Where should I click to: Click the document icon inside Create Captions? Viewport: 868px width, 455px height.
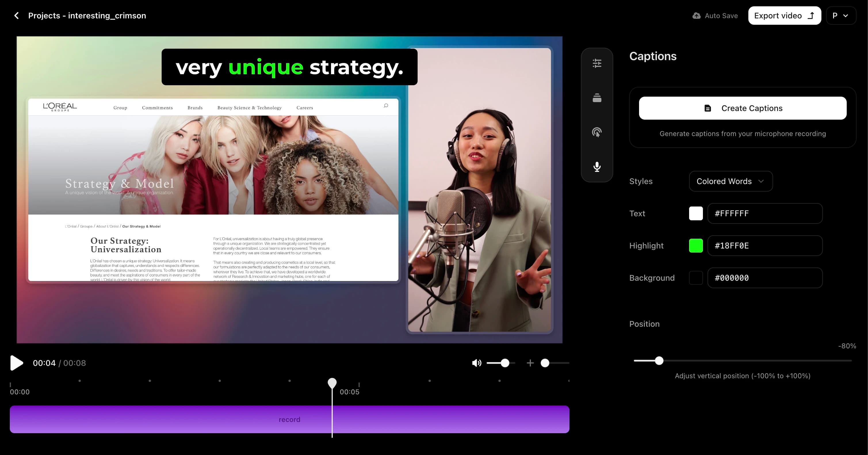(707, 108)
